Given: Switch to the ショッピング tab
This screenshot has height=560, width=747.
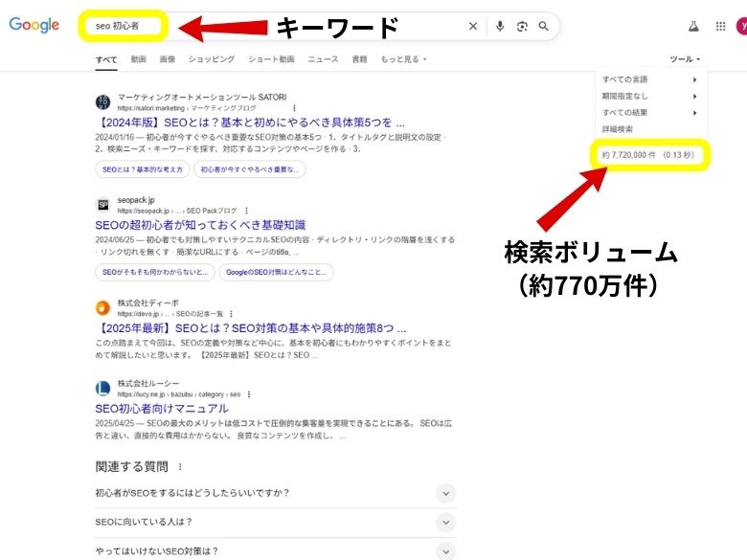Looking at the screenshot, I should coord(212,59).
